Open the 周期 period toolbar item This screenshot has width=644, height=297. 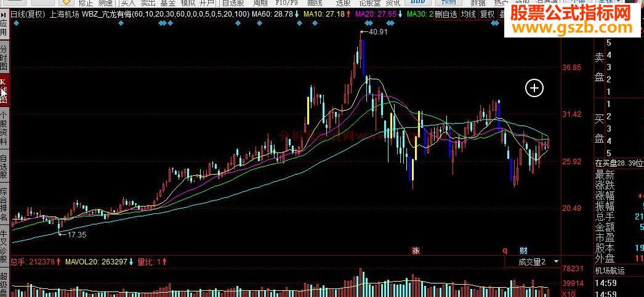tap(260, 3)
